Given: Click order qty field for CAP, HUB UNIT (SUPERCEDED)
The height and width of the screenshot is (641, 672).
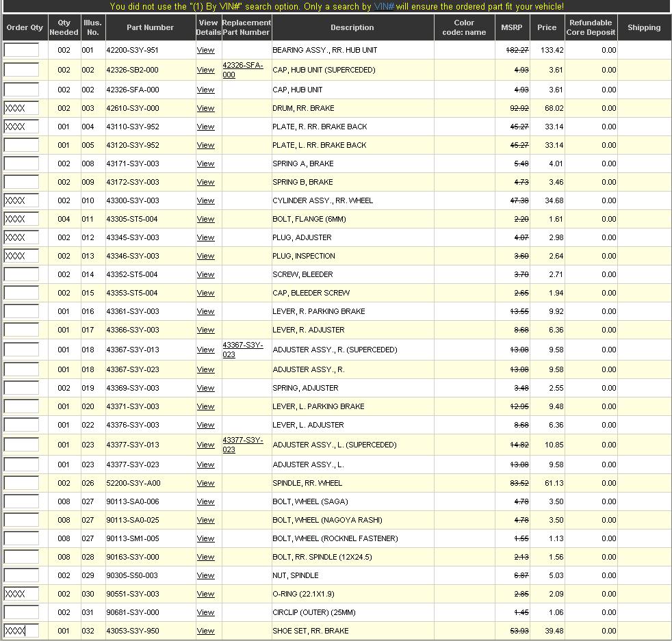Looking at the screenshot, I should 21,69.
